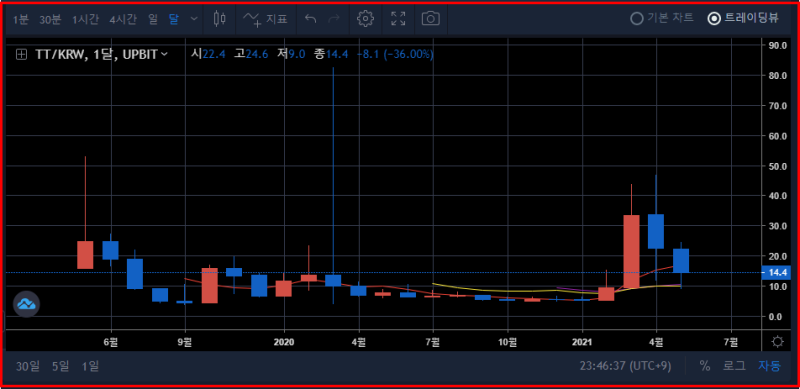Set range to 1일
This screenshot has width=800, height=389.
90,366
